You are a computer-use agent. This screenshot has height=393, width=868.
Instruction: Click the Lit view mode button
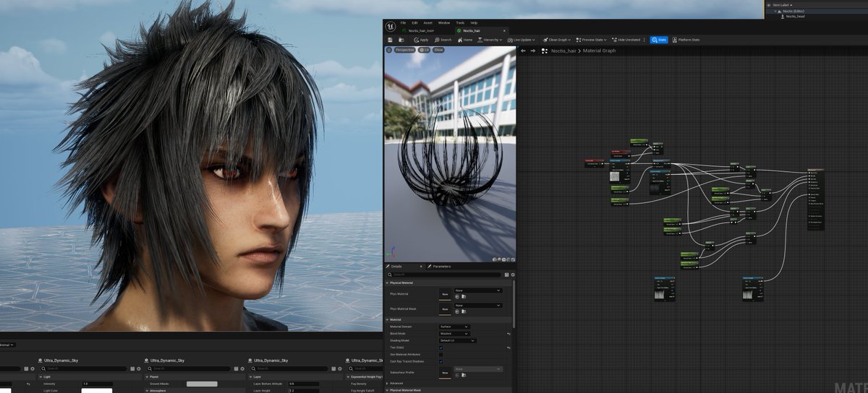click(424, 50)
